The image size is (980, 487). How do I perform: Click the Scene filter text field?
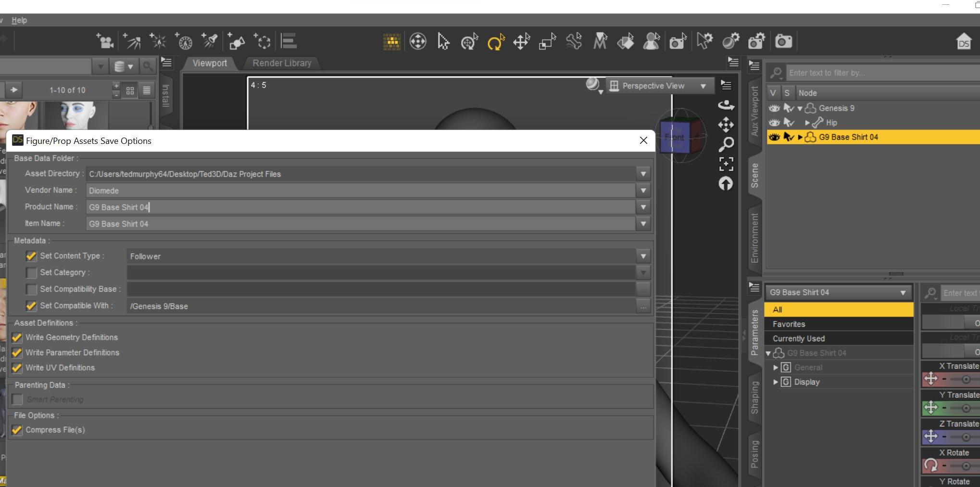click(883, 73)
